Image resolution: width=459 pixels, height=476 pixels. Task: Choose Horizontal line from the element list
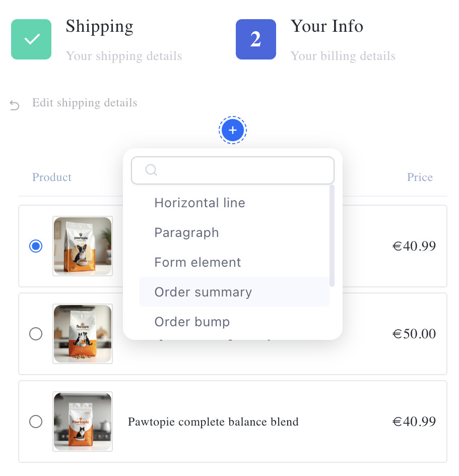tap(200, 203)
